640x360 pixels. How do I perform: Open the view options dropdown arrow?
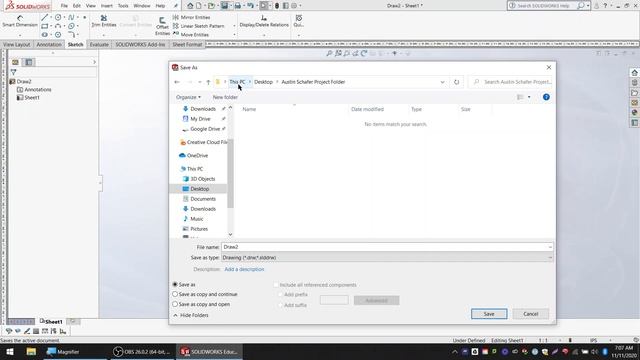[x=529, y=97]
